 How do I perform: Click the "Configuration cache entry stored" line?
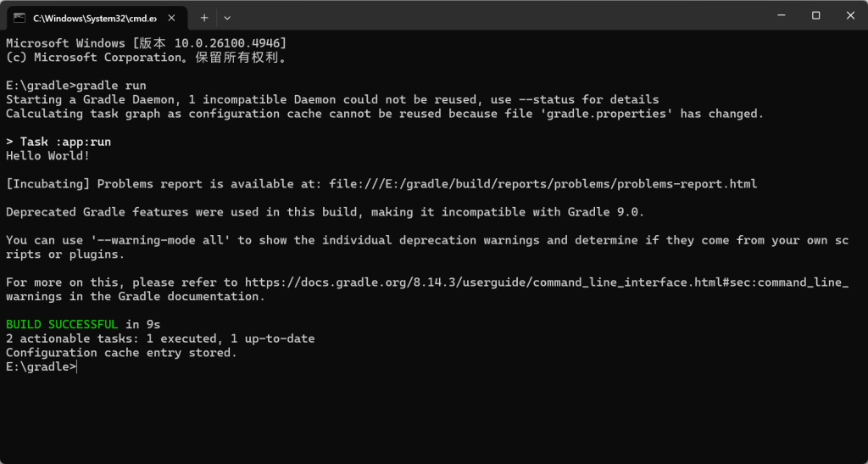[121, 353]
